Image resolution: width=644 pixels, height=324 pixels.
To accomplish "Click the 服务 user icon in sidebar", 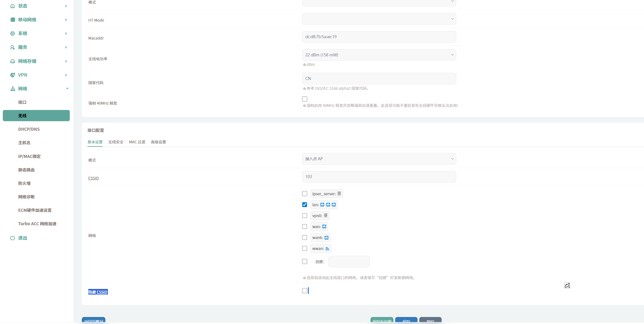I will pyautogui.click(x=13, y=47).
